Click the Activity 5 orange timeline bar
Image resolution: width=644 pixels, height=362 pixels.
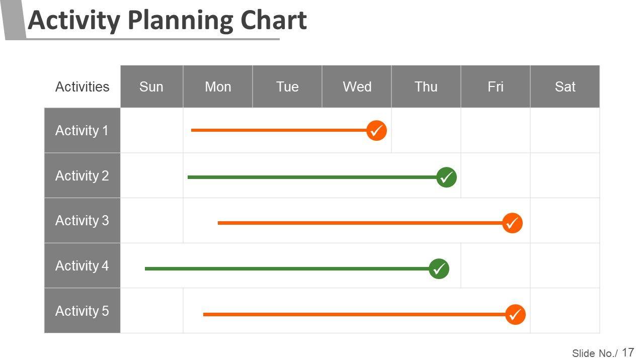[354, 314]
